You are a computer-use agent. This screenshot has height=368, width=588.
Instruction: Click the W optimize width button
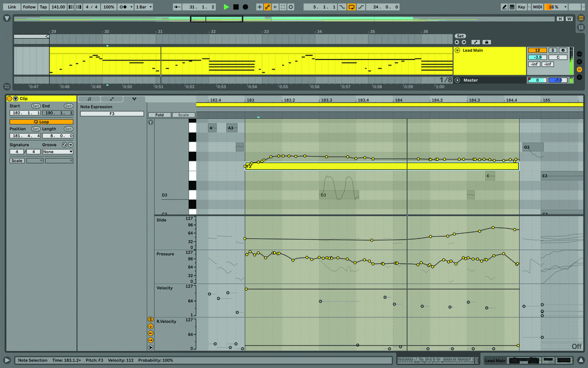tap(569, 19)
